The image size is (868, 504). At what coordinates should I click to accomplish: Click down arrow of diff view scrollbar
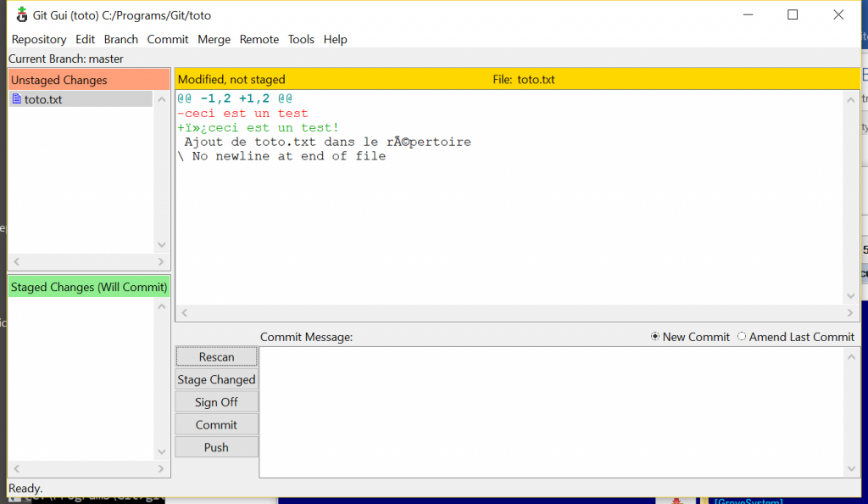coord(851,296)
